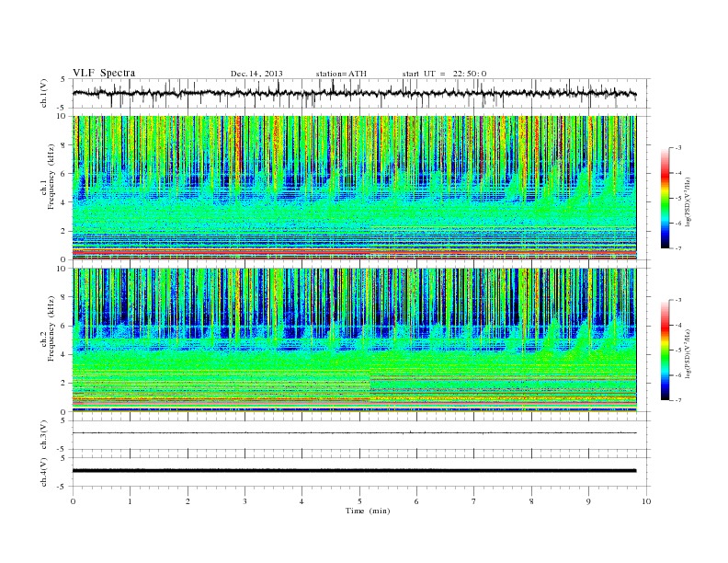This screenshot has width=728, height=563.
Task: Click inside the ch.2 spectrogram panel
Action: pyautogui.click(x=354, y=339)
